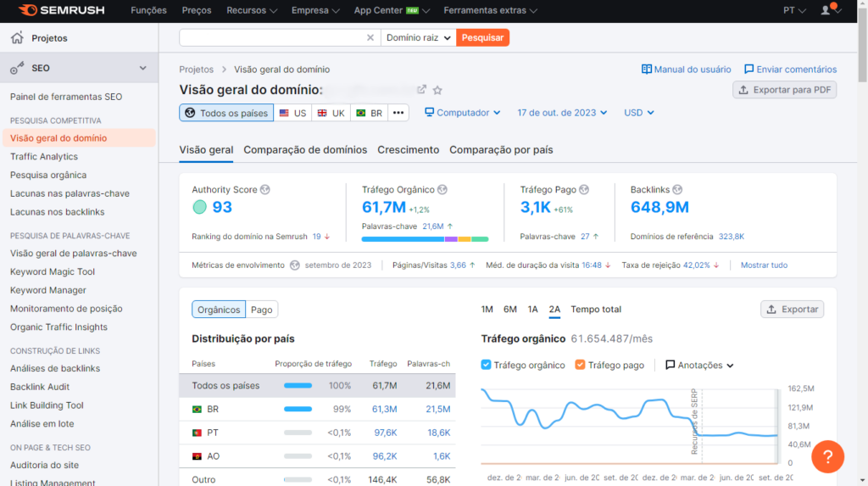Click Projetos breadcrumb link
Screen dimensions: 868x486
(x=196, y=70)
